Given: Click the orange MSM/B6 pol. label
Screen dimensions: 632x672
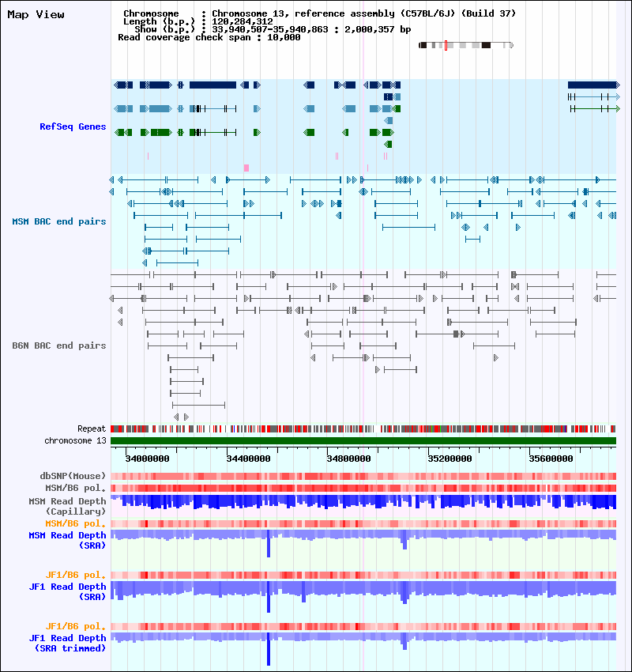Looking at the screenshot, I should click(x=75, y=523).
